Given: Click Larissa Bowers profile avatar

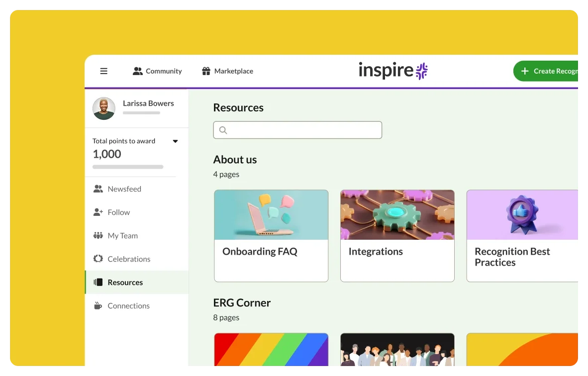Looking at the screenshot, I should click(104, 108).
